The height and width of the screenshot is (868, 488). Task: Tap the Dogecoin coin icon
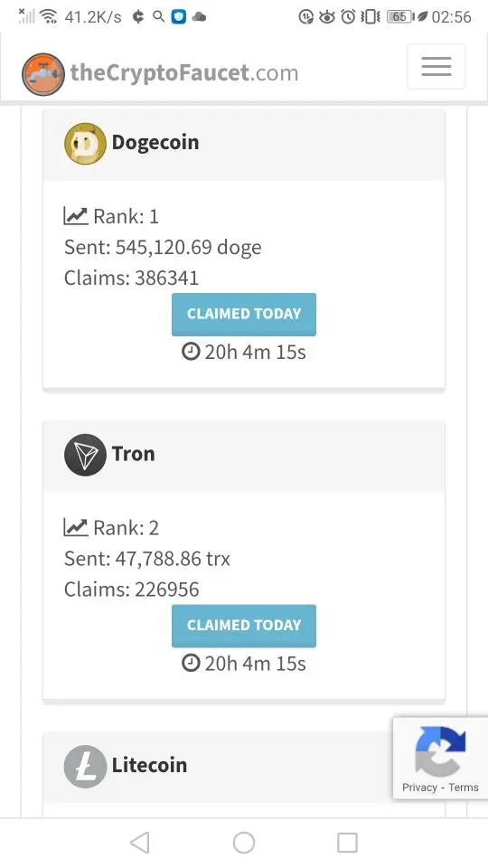pos(85,144)
